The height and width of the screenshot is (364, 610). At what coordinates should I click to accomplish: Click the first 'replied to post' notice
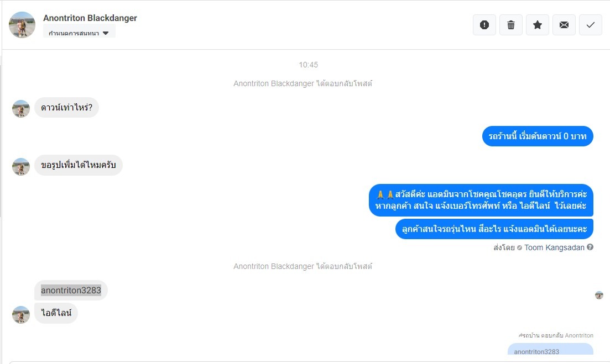click(x=303, y=83)
